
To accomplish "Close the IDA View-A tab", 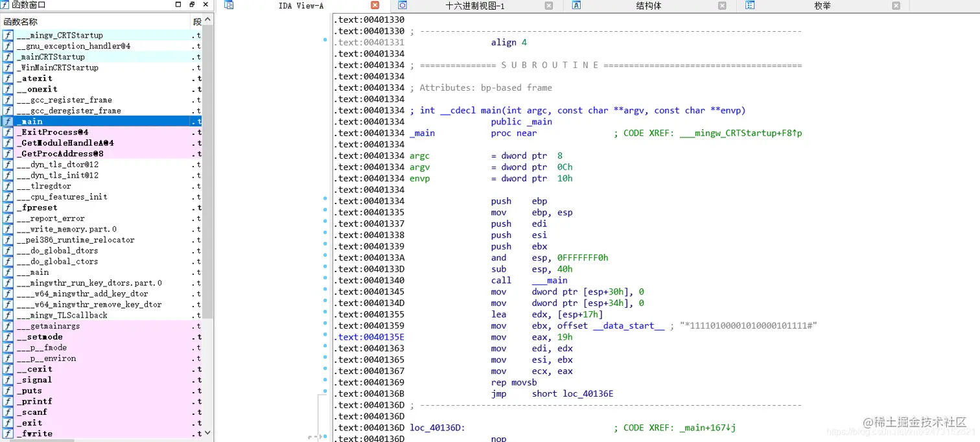I will (375, 5).
